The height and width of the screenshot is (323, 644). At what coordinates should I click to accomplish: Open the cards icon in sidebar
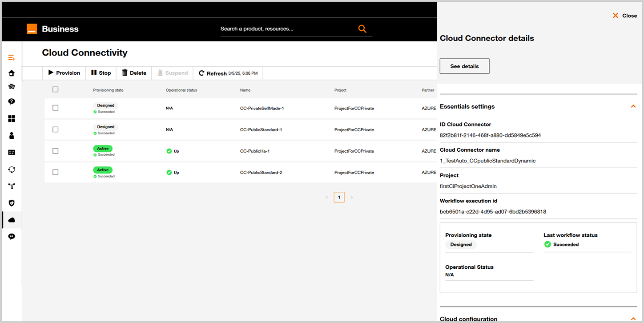12,87
